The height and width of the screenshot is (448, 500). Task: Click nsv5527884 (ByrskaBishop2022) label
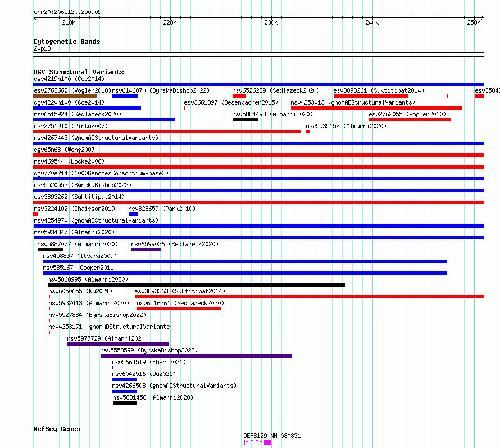click(97, 315)
